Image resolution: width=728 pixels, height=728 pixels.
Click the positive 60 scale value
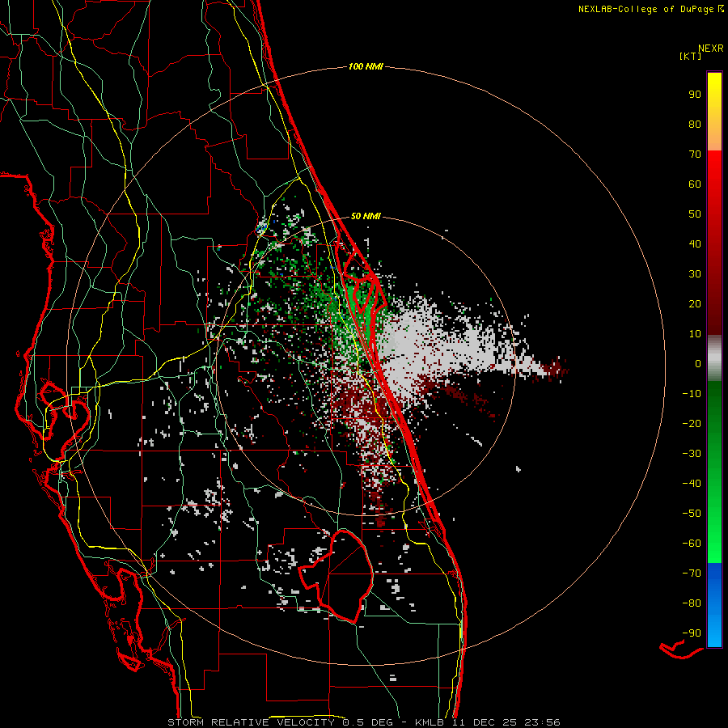(695, 184)
